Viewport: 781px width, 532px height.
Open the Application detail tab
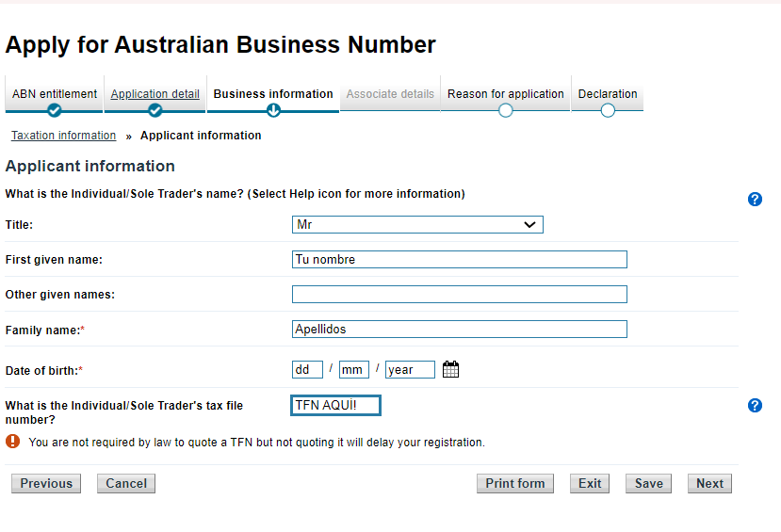click(155, 94)
